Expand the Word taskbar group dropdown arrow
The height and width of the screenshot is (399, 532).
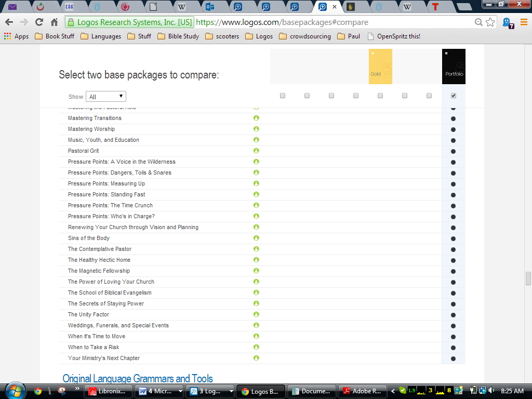coord(180,391)
